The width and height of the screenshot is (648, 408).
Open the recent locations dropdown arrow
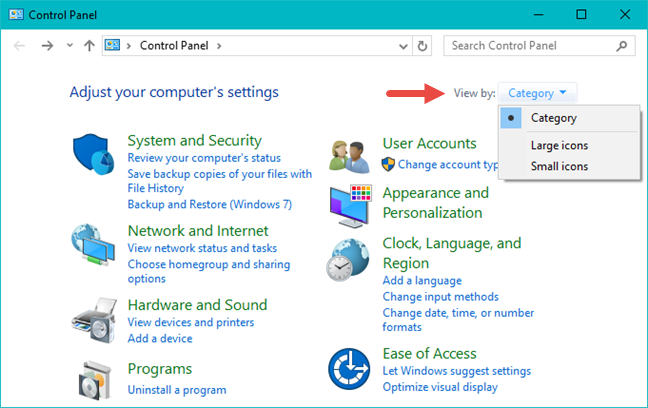(x=69, y=46)
